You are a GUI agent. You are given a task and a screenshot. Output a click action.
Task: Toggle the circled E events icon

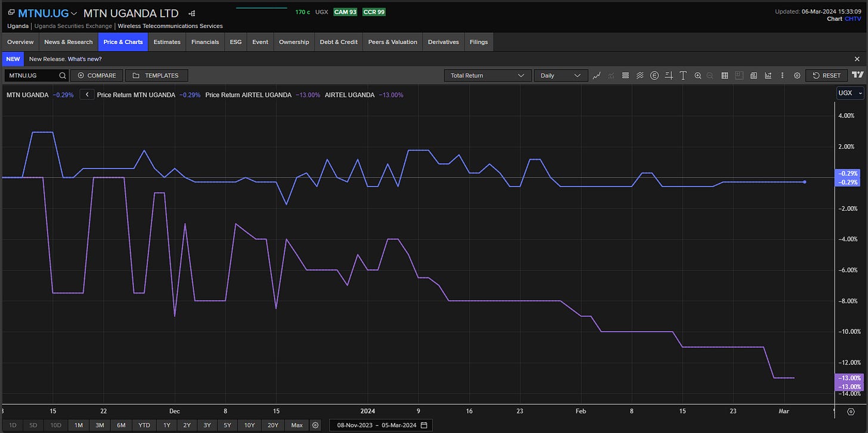pyautogui.click(x=654, y=76)
